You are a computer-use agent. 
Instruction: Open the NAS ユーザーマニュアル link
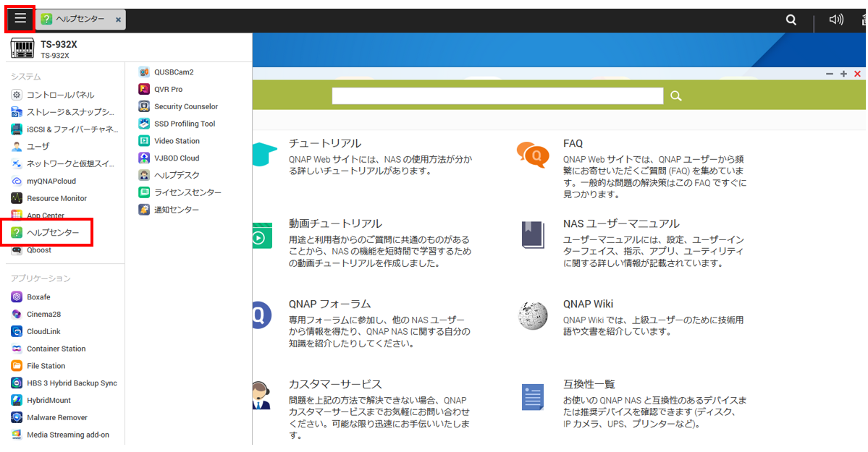pos(621,223)
